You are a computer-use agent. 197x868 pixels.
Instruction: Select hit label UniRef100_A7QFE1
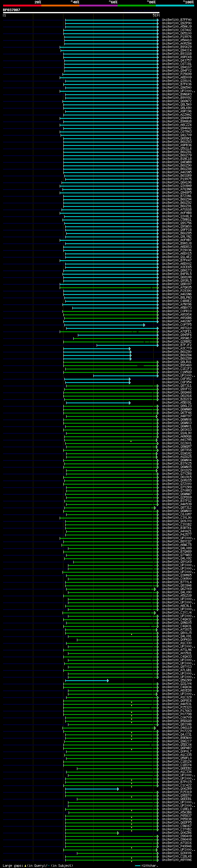coord(177,332)
